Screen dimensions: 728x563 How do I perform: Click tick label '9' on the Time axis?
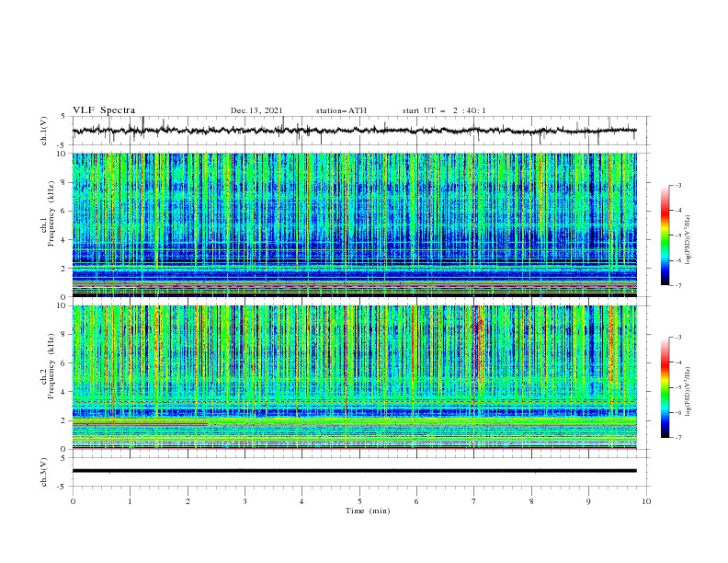tap(588, 501)
